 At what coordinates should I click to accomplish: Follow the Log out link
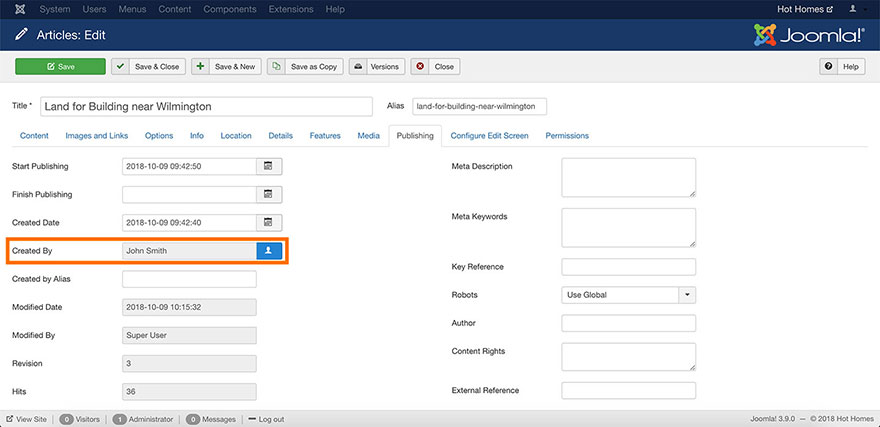[265, 419]
